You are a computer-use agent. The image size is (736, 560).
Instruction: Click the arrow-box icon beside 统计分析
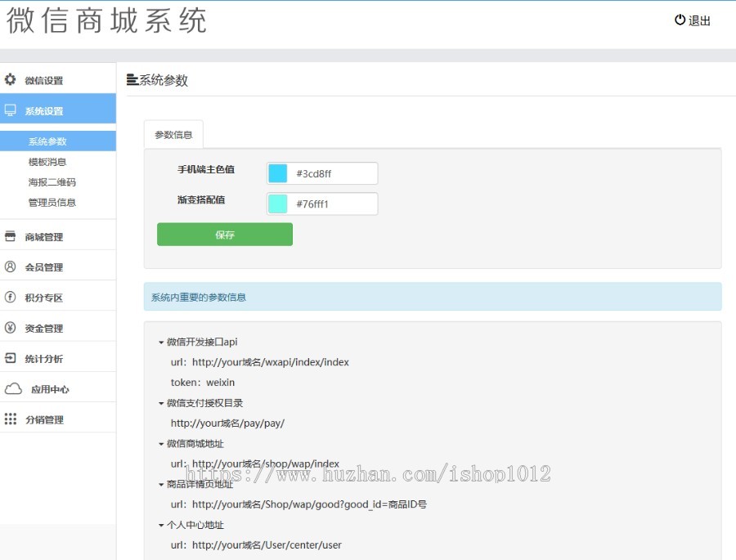coord(10,358)
